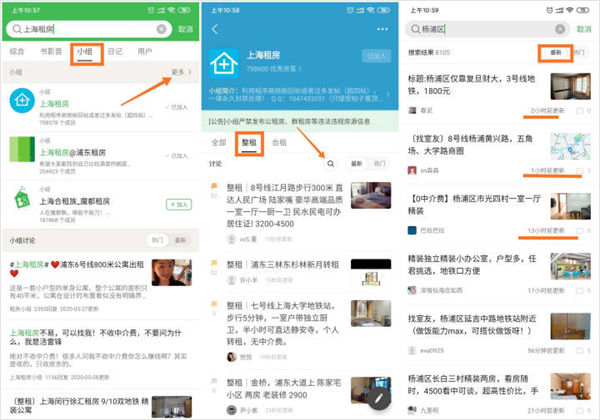600x420 pixels.
Task: Tap the search magnifier in 讨论 row
Action: coord(331,164)
